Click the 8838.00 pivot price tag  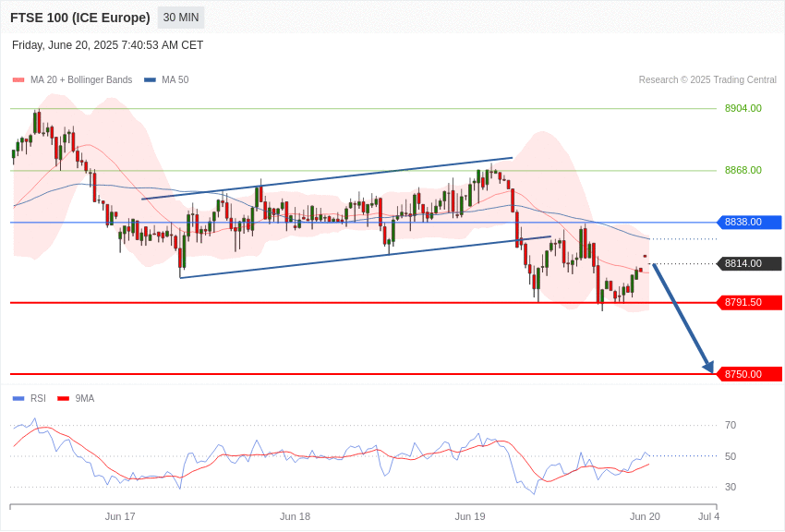pyautogui.click(x=750, y=222)
